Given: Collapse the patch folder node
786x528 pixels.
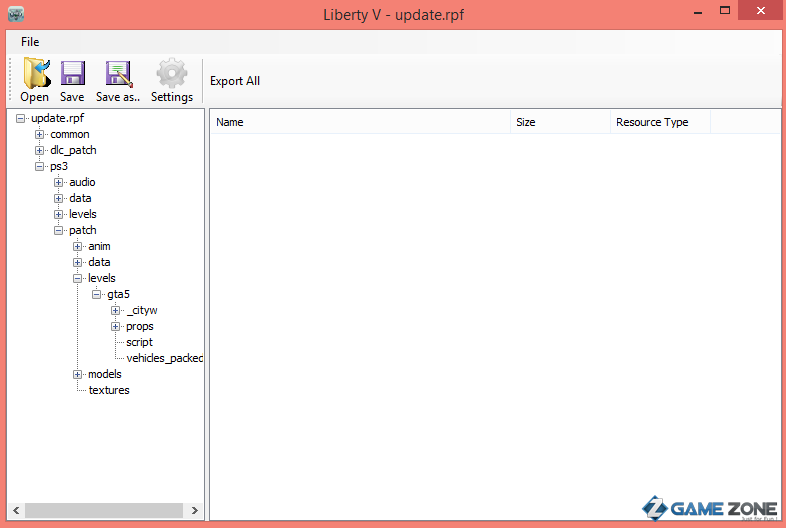Looking at the screenshot, I should (59, 231).
